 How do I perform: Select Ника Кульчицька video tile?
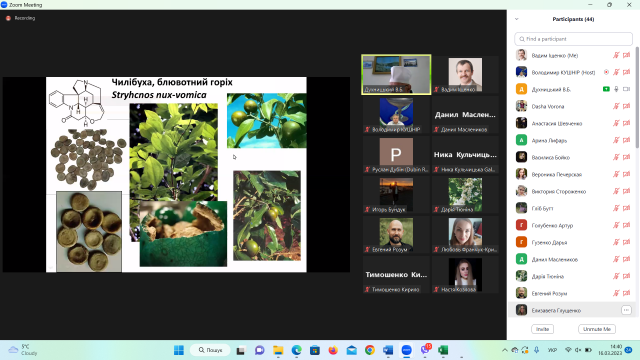465,155
